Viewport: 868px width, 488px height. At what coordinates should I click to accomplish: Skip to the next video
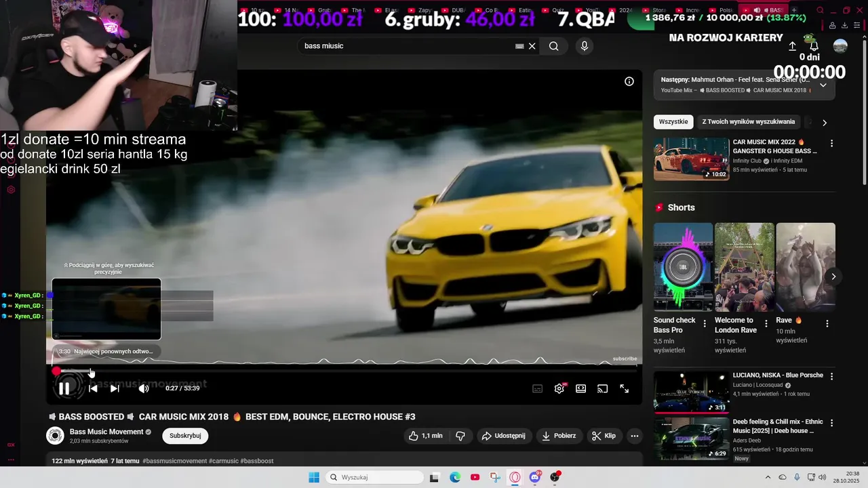pos(115,388)
